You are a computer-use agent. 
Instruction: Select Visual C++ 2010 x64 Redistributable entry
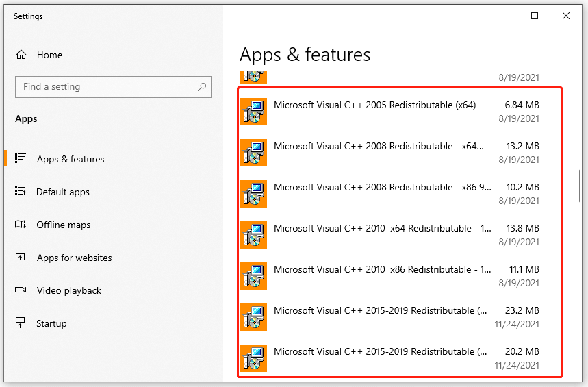[x=382, y=228]
